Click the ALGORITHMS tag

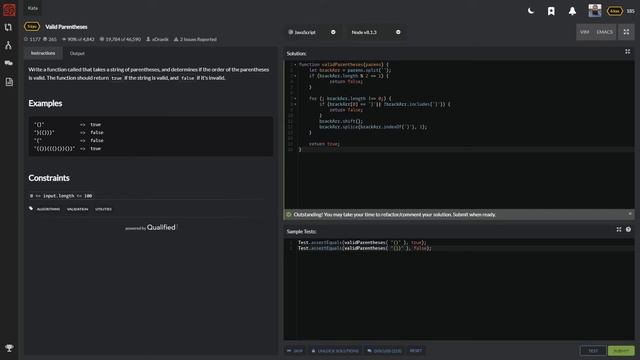48,209
